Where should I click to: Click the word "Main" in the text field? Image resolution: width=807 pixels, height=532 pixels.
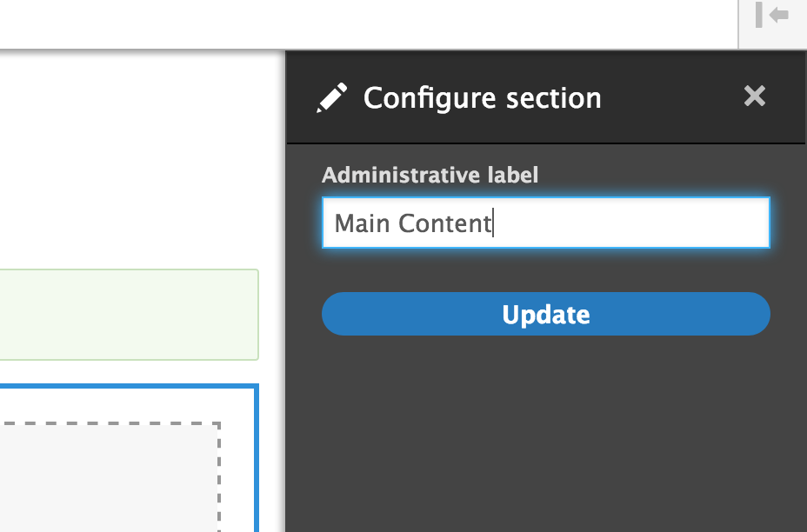363,223
